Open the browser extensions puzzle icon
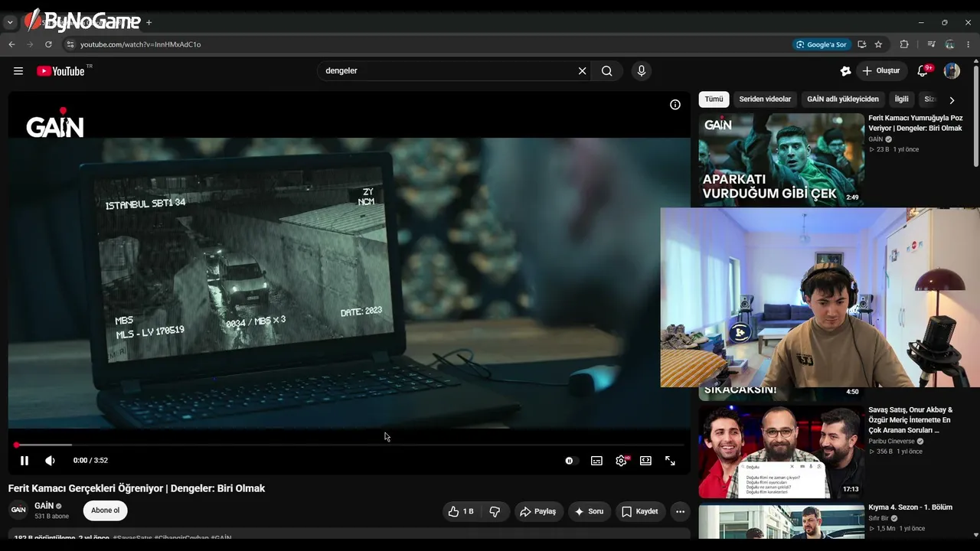980x551 pixels. (x=904, y=44)
